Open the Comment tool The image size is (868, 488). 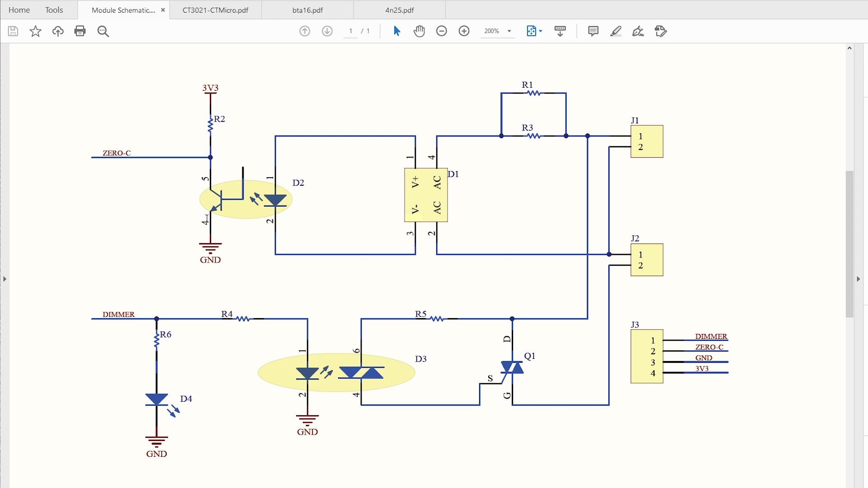point(593,31)
